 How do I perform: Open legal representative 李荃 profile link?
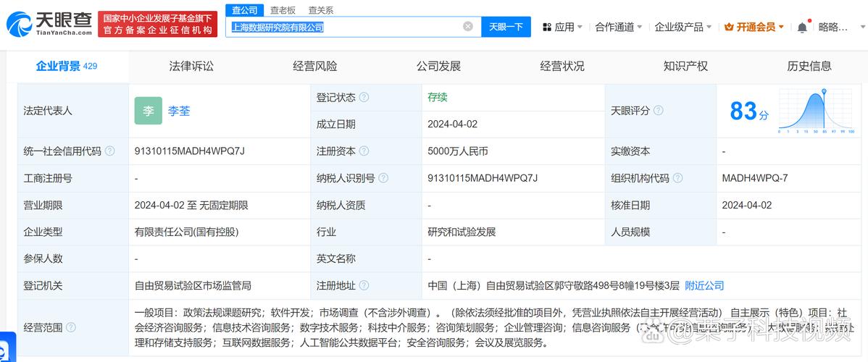[179, 111]
